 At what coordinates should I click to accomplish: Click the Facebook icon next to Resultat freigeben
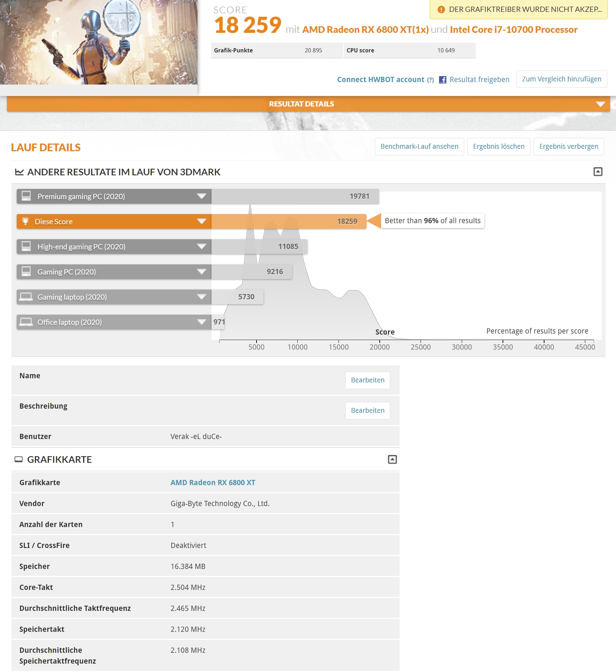[x=443, y=79]
